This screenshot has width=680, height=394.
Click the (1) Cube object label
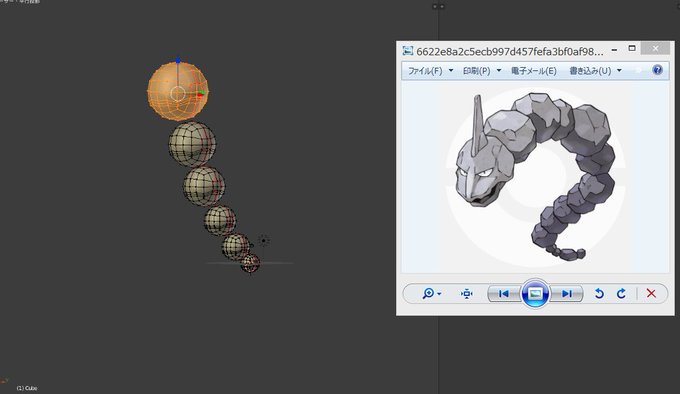(x=27, y=388)
